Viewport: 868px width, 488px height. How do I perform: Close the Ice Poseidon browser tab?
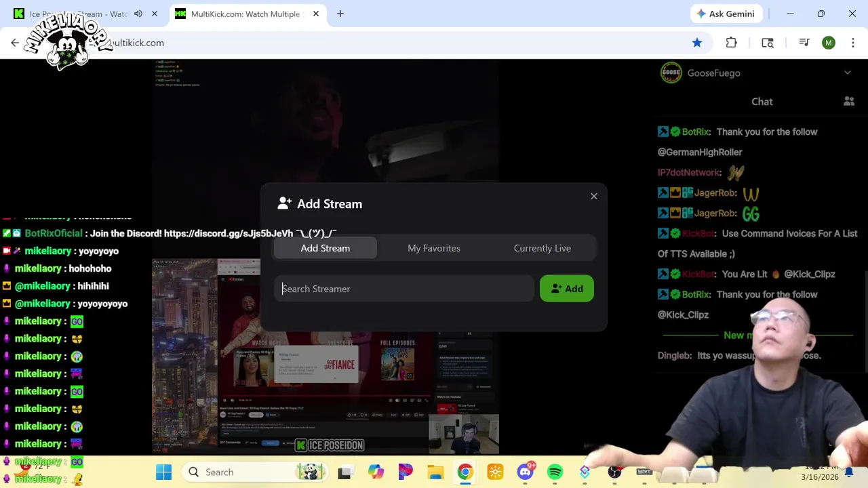pyautogui.click(x=155, y=14)
